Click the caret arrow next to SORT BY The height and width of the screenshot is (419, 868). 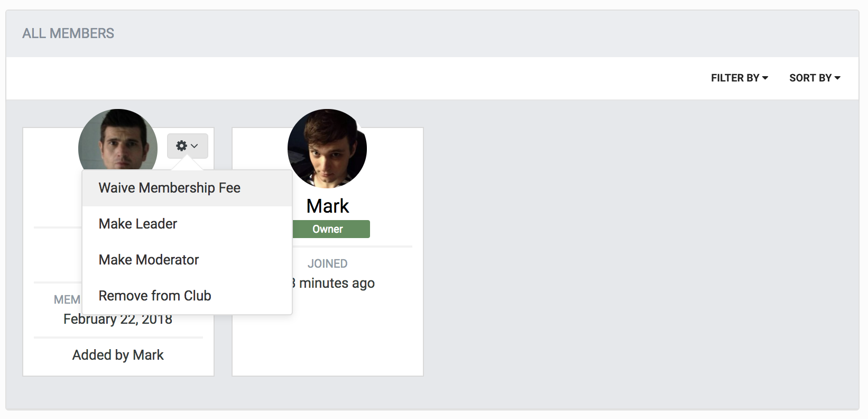(x=837, y=78)
